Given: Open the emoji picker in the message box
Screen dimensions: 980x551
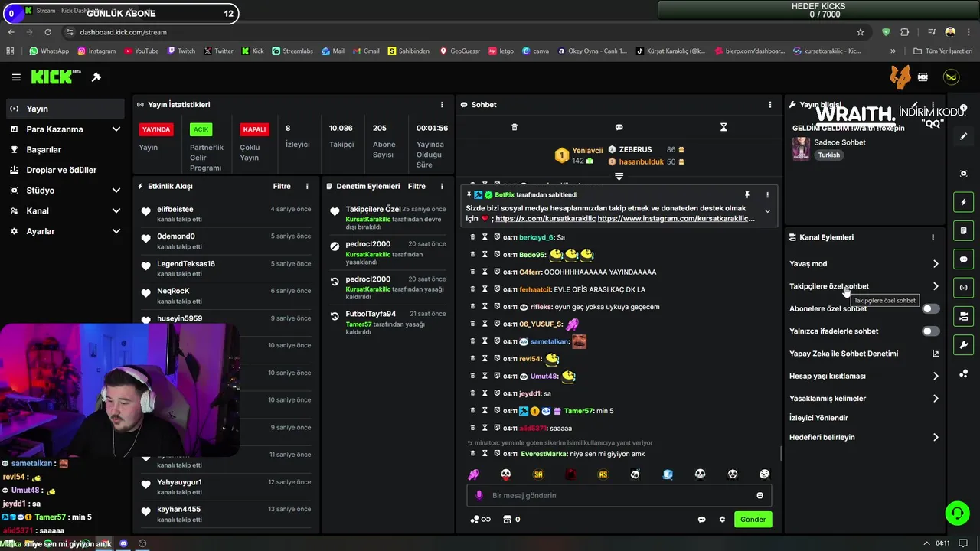Looking at the screenshot, I should (x=759, y=495).
